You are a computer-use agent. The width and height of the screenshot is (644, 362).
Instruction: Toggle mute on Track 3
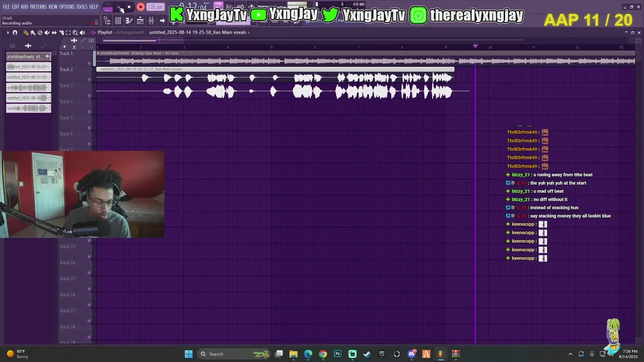(90, 96)
